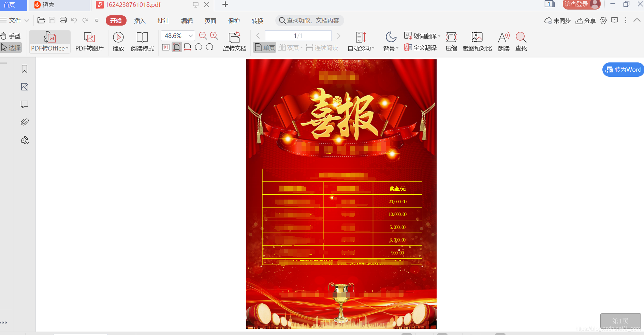Select the 批注 ribbon tab
The width and height of the screenshot is (644, 335).
[x=163, y=21]
